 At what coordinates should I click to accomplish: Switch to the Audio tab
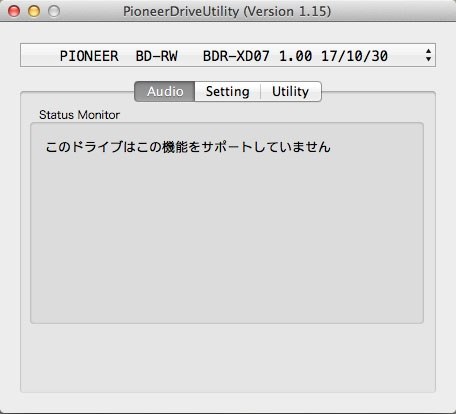pyautogui.click(x=165, y=91)
